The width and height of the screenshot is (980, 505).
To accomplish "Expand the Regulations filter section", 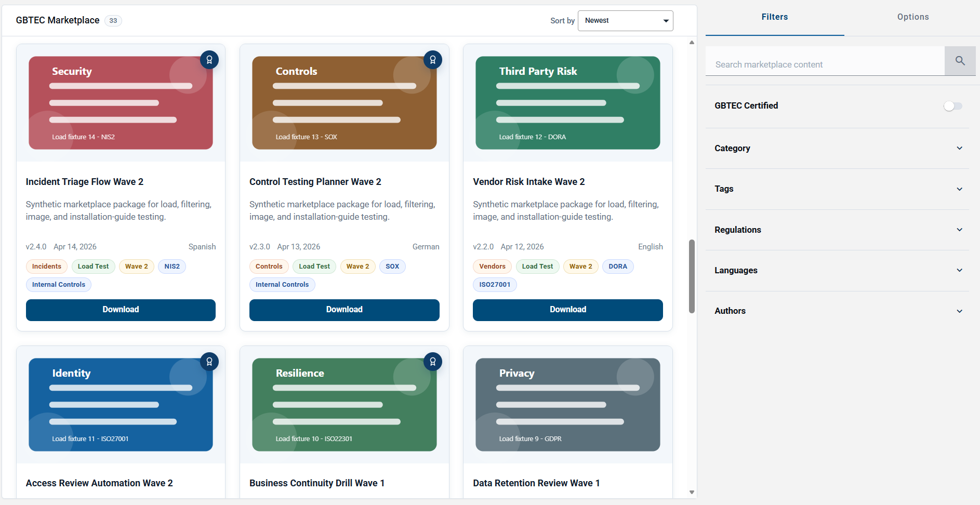I will (x=837, y=230).
